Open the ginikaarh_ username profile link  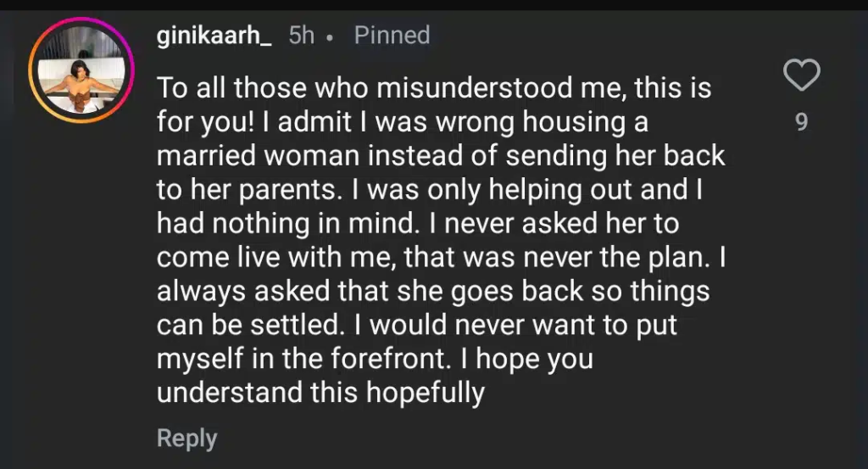tap(214, 36)
